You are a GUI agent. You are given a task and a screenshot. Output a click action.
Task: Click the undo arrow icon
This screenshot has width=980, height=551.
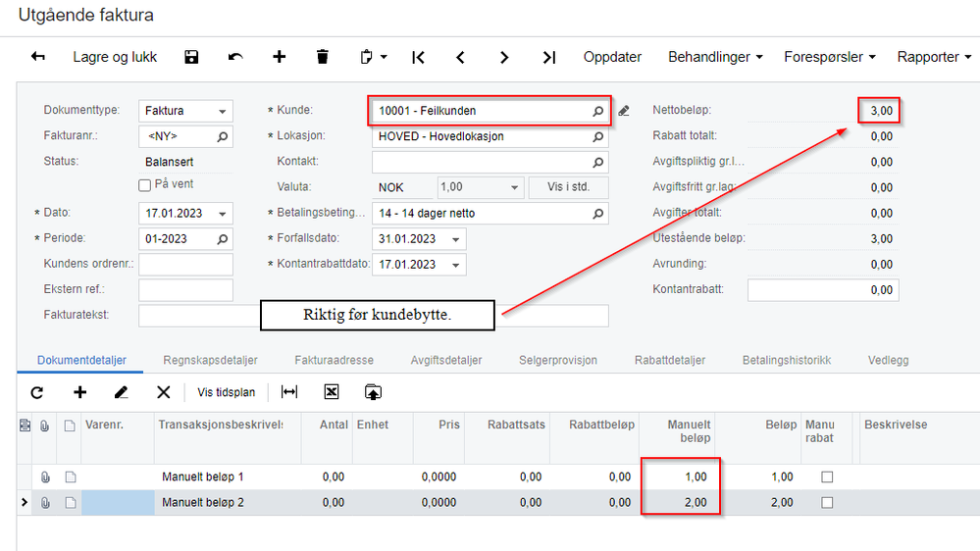235,57
